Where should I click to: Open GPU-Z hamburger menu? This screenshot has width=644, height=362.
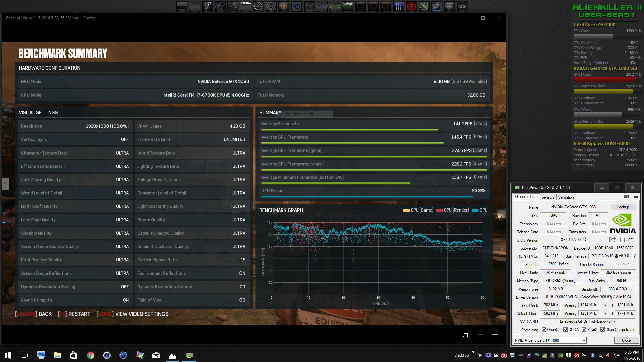(636, 197)
